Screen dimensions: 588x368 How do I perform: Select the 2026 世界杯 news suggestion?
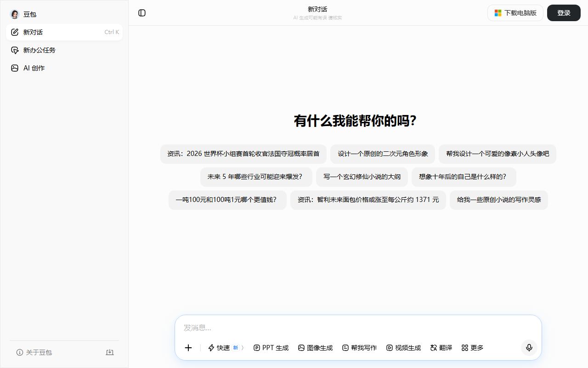coord(243,154)
